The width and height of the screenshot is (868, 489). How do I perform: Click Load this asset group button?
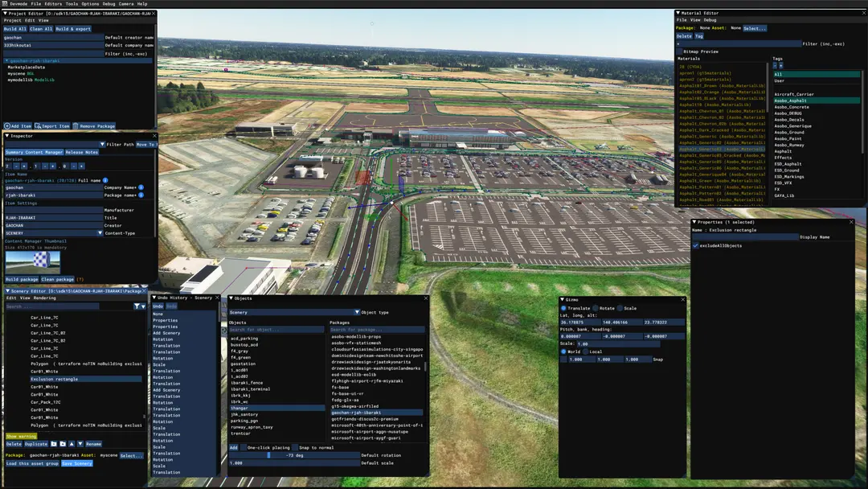tap(32, 463)
